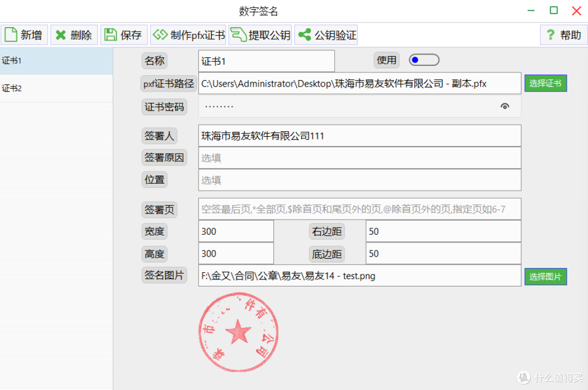This screenshot has width=588, height=390.
Task: Click the 保存 (save) toolbar button
Action: (x=124, y=35)
